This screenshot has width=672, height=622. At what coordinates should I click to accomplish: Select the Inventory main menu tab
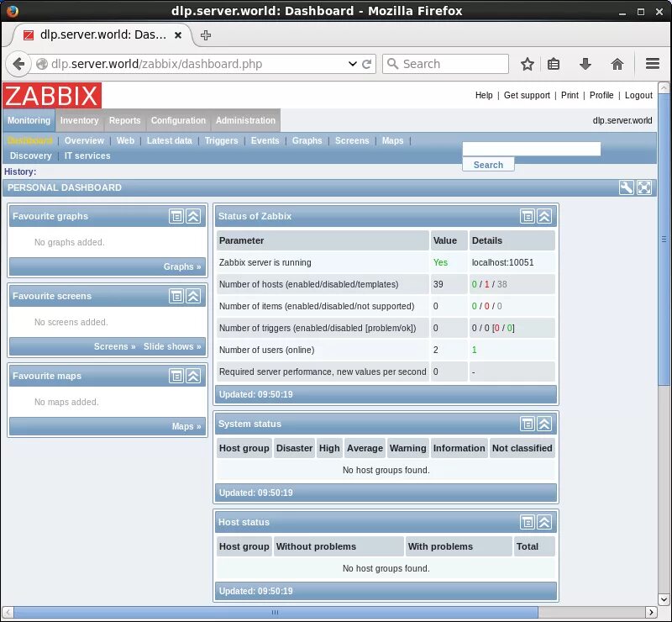pyautogui.click(x=79, y=120)
